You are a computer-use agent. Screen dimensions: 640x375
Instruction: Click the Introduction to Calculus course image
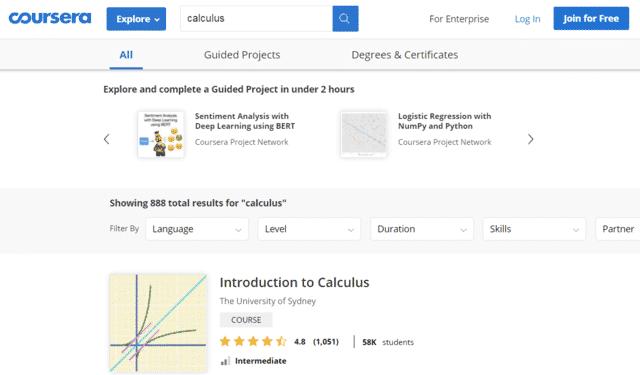[158, 323]
